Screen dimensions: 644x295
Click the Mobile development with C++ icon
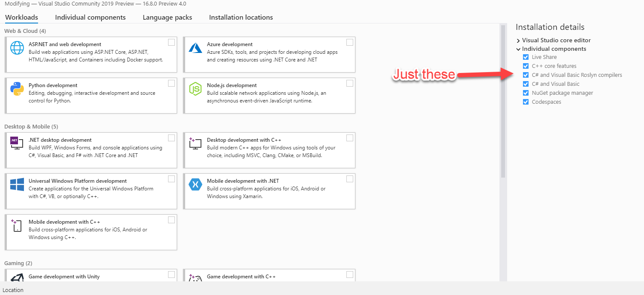point(17,225)
